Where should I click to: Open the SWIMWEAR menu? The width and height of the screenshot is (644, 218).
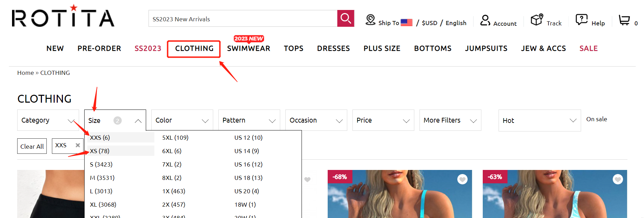point(249,48)
